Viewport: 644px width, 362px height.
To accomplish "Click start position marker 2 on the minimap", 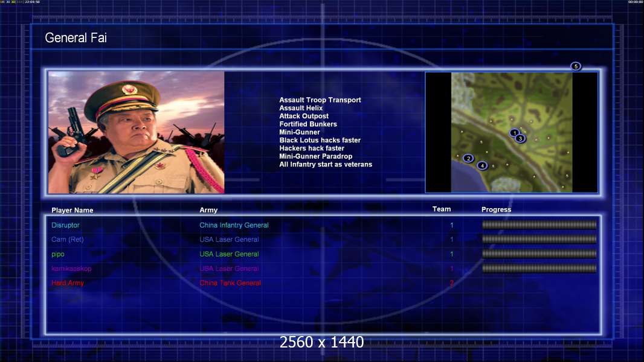I will [x=468, y=158].
